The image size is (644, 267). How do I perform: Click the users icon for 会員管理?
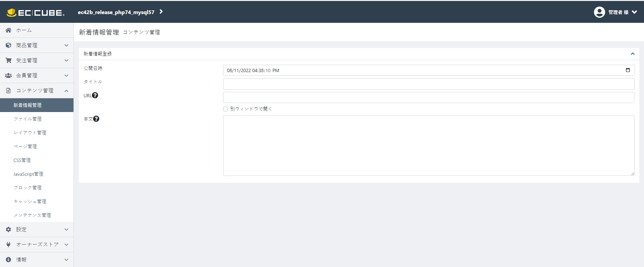(x=8, y=75)
